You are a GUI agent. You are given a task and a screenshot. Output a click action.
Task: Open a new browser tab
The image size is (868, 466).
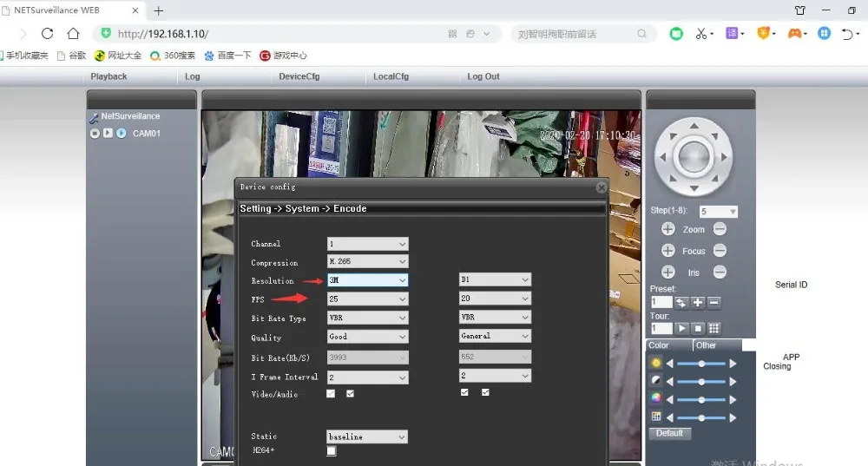[x=158, y=10]
